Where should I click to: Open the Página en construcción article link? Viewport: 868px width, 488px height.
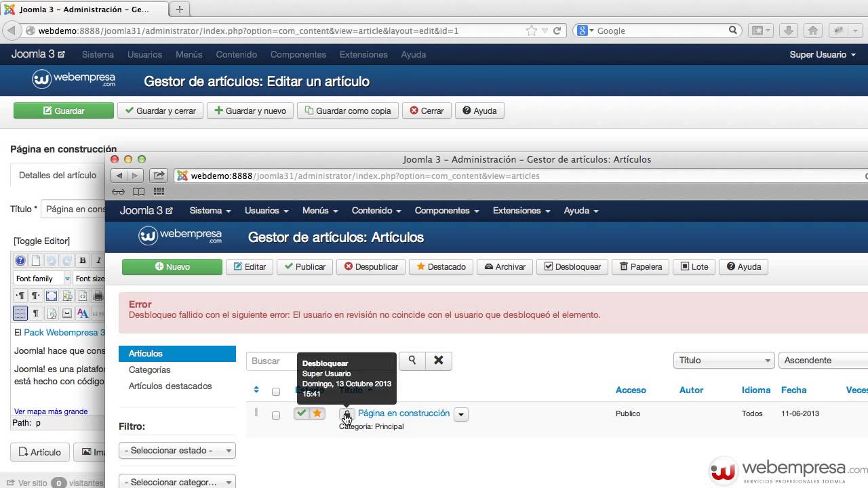click(x=404, y=413)
